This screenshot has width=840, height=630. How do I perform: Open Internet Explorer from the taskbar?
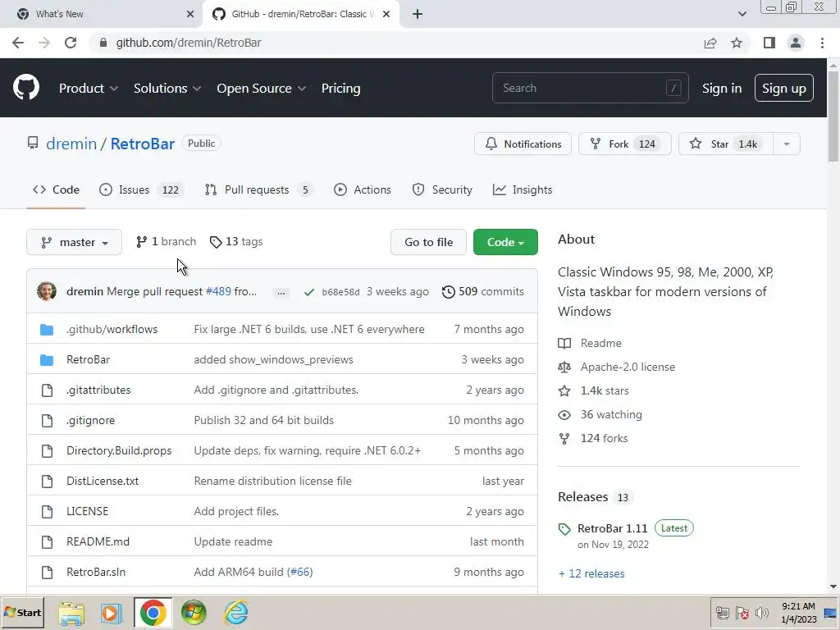tap(235, 612)
